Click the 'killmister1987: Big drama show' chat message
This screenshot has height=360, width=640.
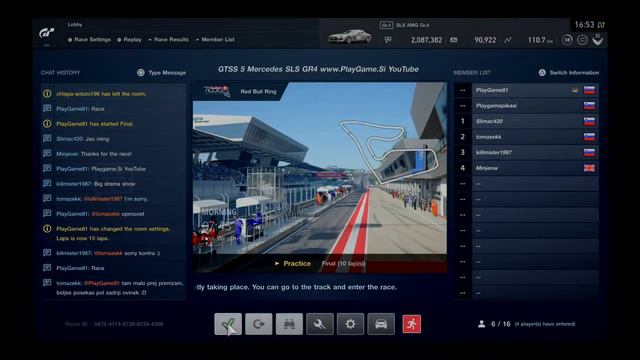click(x=96, y=184)
